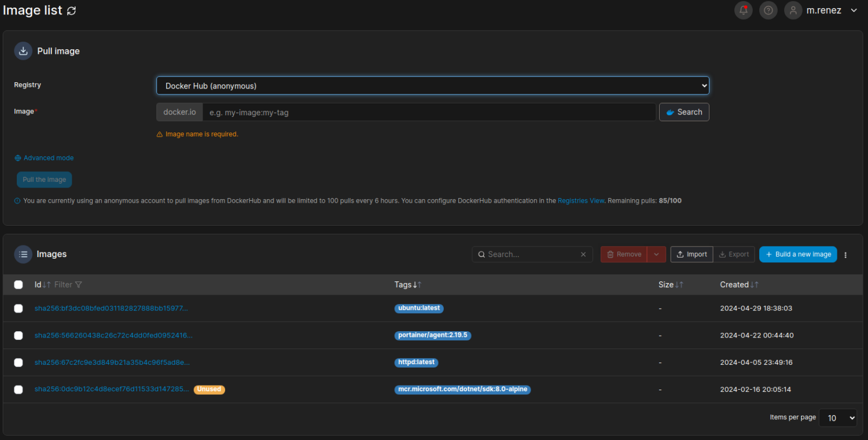This screenshot has width=868, height=440.
Task: Expand the Remove button dropdown arrow
Action: coord(656,255)
